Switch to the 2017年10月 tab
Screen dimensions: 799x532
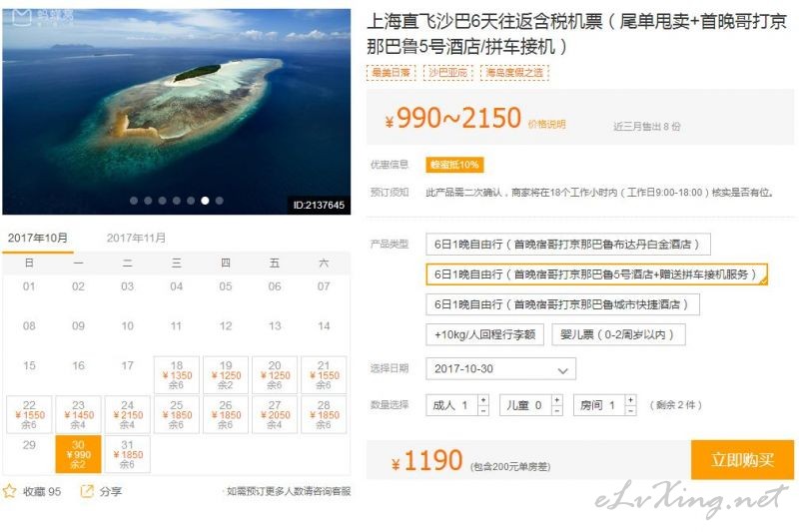38,238
